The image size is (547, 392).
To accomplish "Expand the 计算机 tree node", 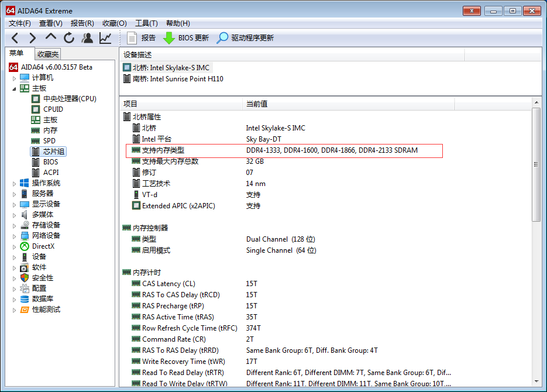I will pyautogui.click(x=14, y=78).
